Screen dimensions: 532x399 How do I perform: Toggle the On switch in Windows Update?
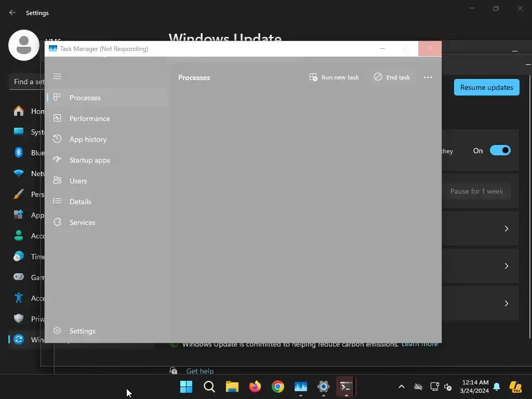pos(500,150)
